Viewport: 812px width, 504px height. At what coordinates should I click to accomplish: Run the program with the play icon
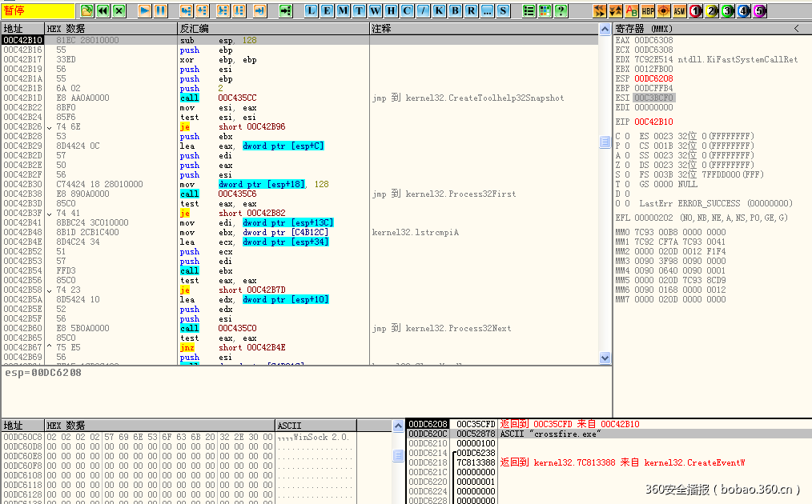pos(145,10)
